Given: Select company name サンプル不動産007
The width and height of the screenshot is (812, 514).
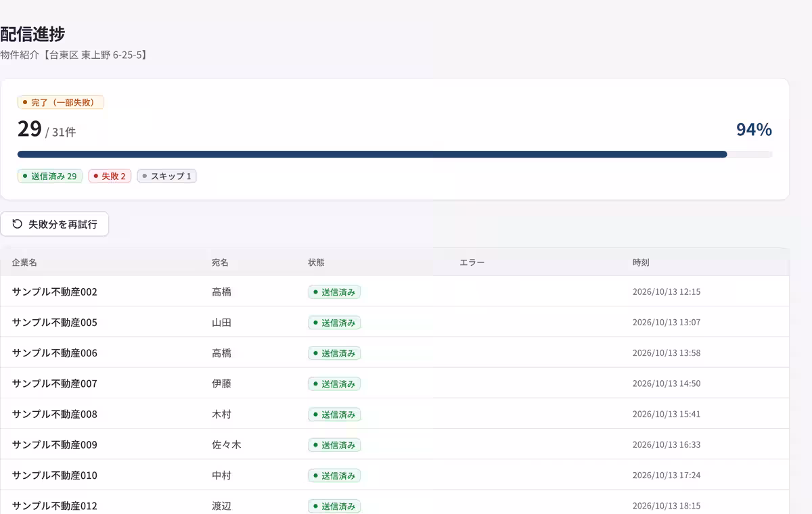Looking at the screenshot, I should 55,383.
